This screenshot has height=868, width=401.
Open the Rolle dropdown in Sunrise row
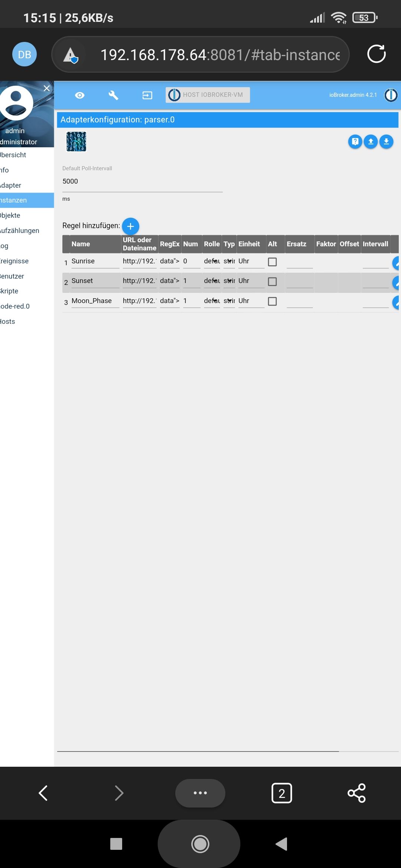coord(212,262)
